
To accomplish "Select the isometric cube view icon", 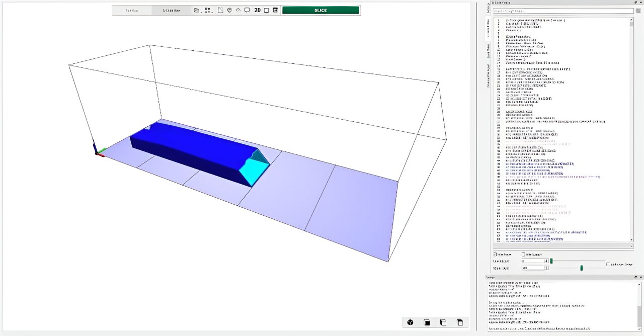I will coord(410,322).
